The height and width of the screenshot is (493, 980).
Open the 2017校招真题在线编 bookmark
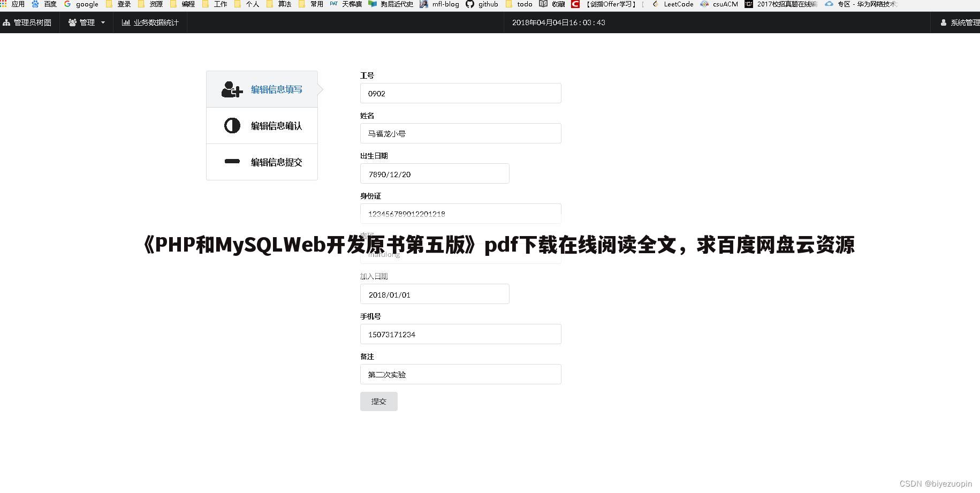[781, 4]
